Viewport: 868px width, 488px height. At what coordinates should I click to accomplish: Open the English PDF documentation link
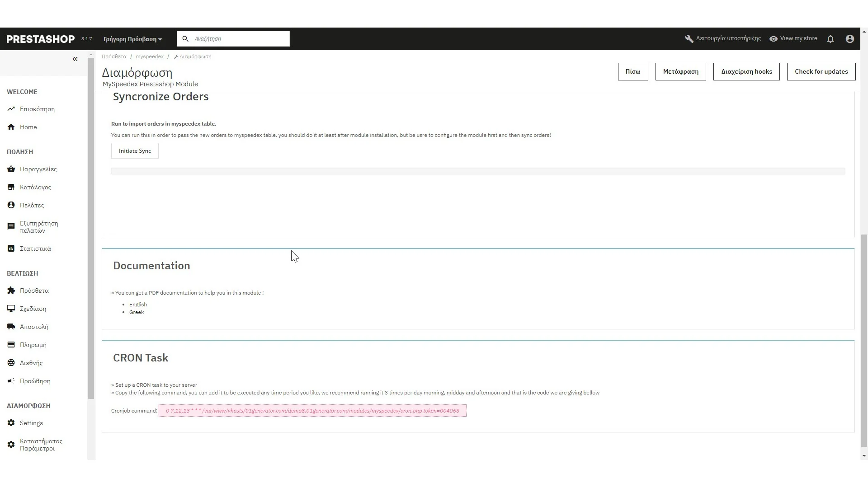(x=138, y=305)
